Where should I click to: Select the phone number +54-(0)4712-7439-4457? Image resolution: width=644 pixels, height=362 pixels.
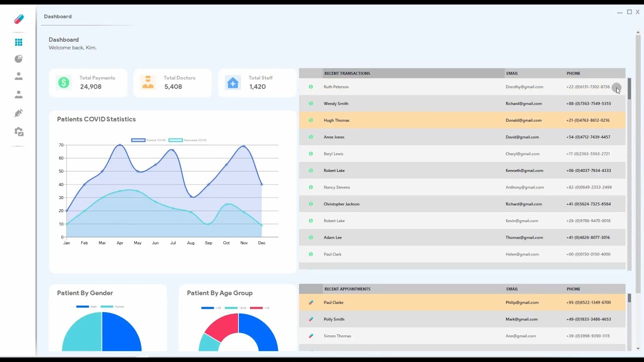588,137
